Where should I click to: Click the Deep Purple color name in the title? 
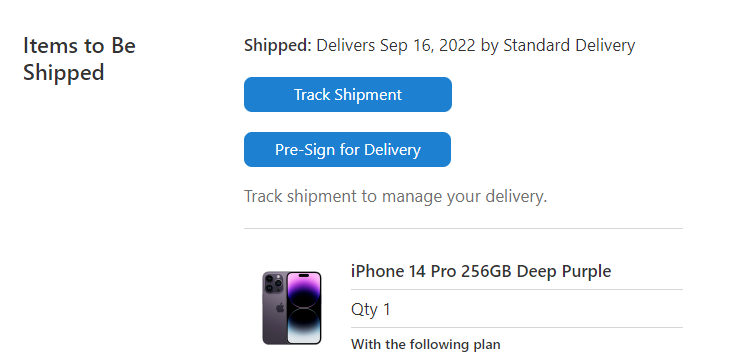563,271
